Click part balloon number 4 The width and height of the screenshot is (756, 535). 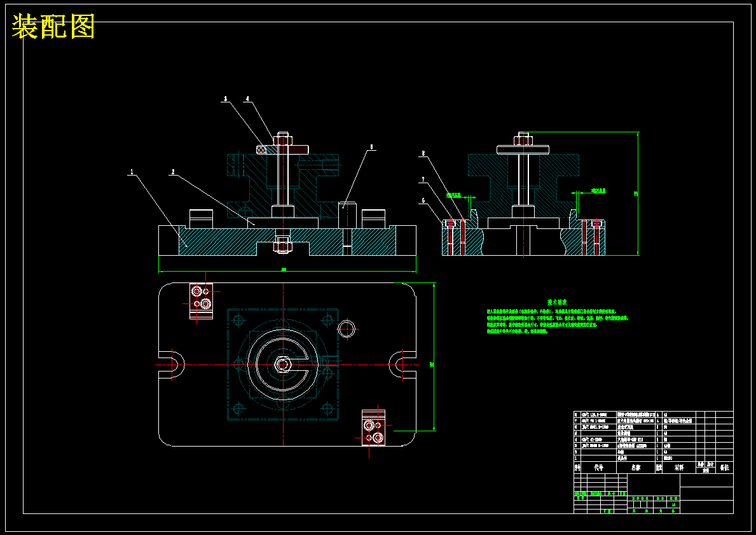(247, 99)
